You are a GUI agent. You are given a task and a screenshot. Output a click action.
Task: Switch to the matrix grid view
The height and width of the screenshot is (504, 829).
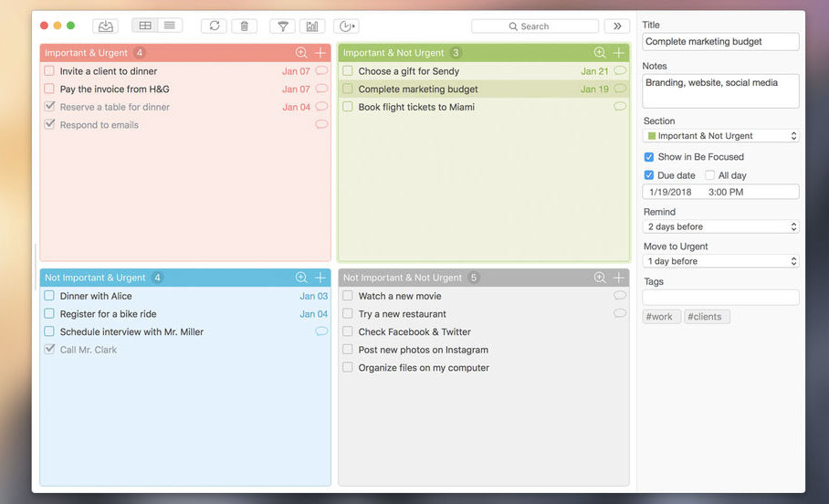[x=145, y=26]
